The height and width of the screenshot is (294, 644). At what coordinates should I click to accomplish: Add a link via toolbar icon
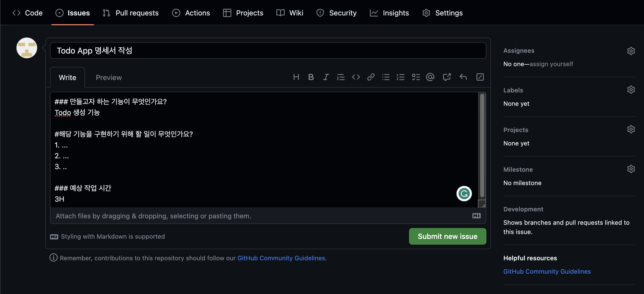coord(371,77)
